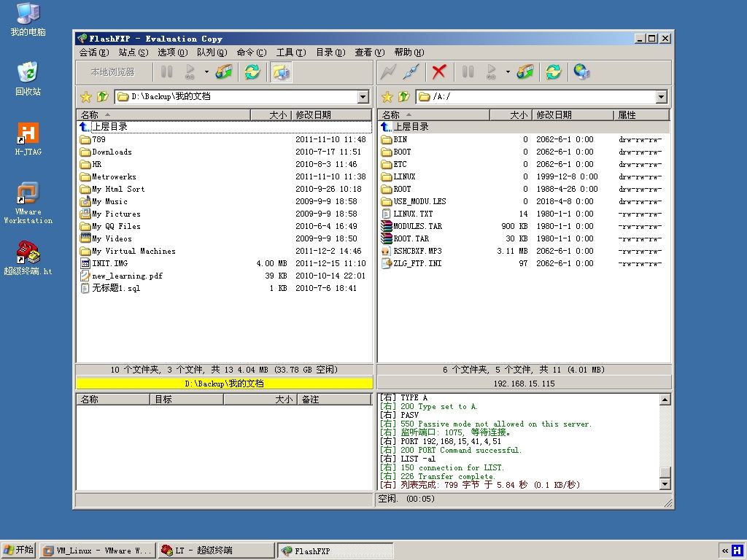Open bookmarks star beside the D:\Backup path
The height and width of the screenshot is (560, 747).
click(x=86, y=97)
